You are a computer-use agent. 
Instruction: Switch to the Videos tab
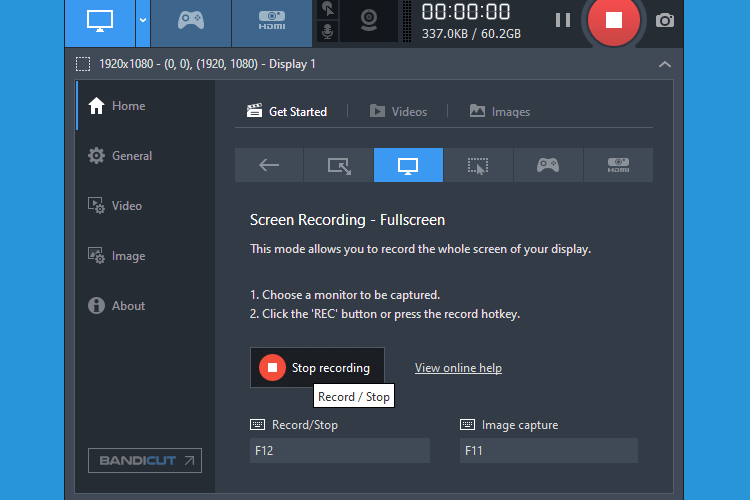pos(398,111)
